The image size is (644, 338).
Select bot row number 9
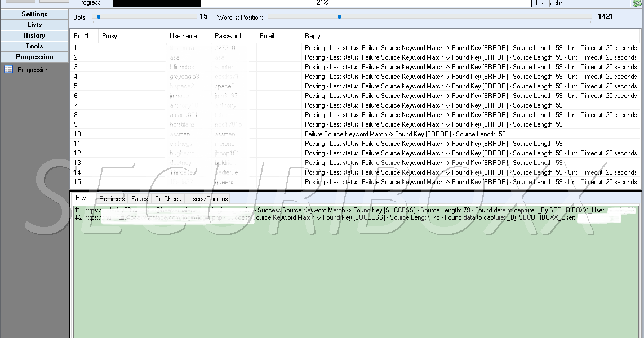pos(356,124)
